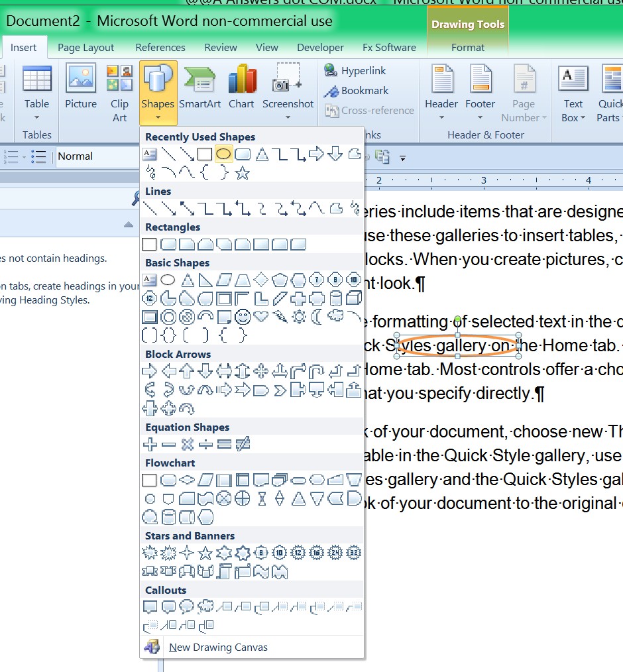Select the Plus equation shape
623x672 pixels.
(150, 444)
